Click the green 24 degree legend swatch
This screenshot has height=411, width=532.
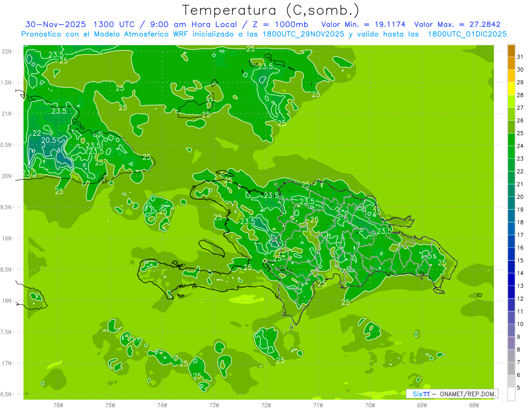point(511,140)
